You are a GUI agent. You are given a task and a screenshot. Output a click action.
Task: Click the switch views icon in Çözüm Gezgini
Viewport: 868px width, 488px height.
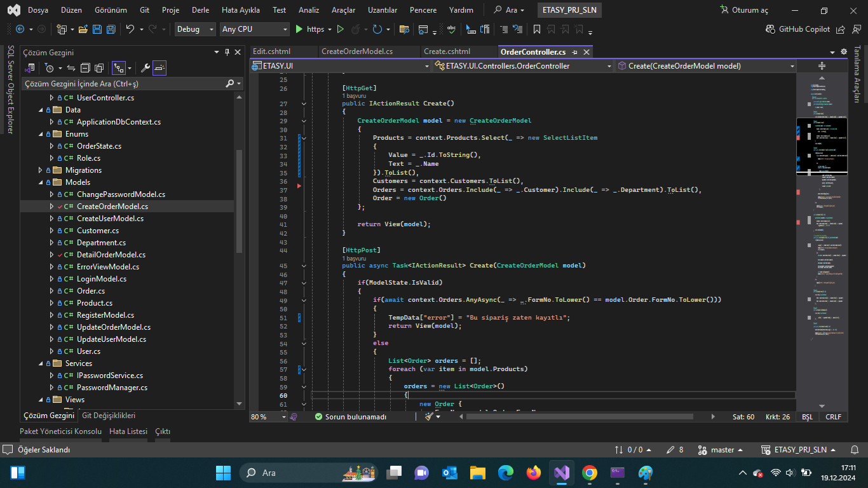(x=30, y=68)
